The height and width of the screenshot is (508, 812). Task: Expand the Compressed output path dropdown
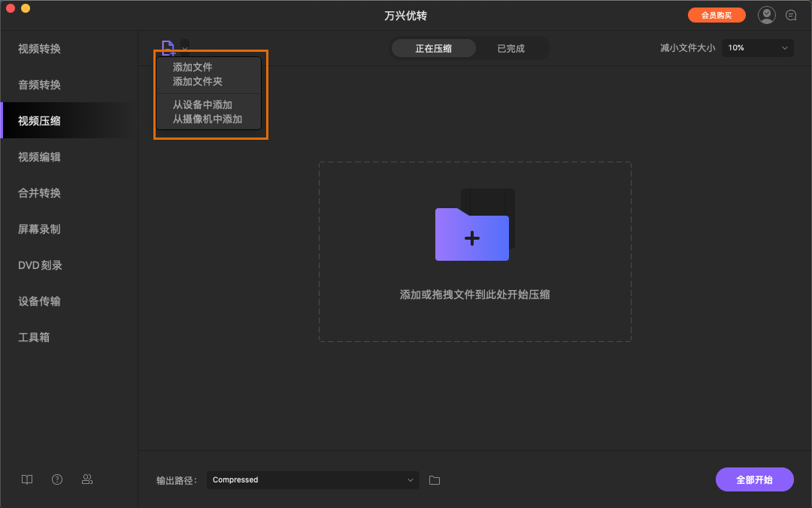313,479
